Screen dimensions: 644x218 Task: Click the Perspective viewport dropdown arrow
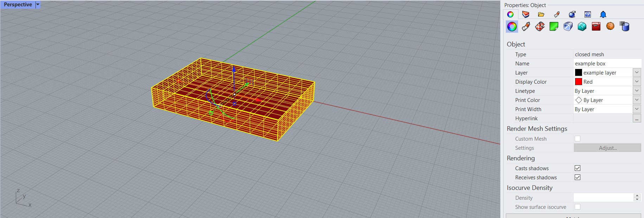(38, 5)
